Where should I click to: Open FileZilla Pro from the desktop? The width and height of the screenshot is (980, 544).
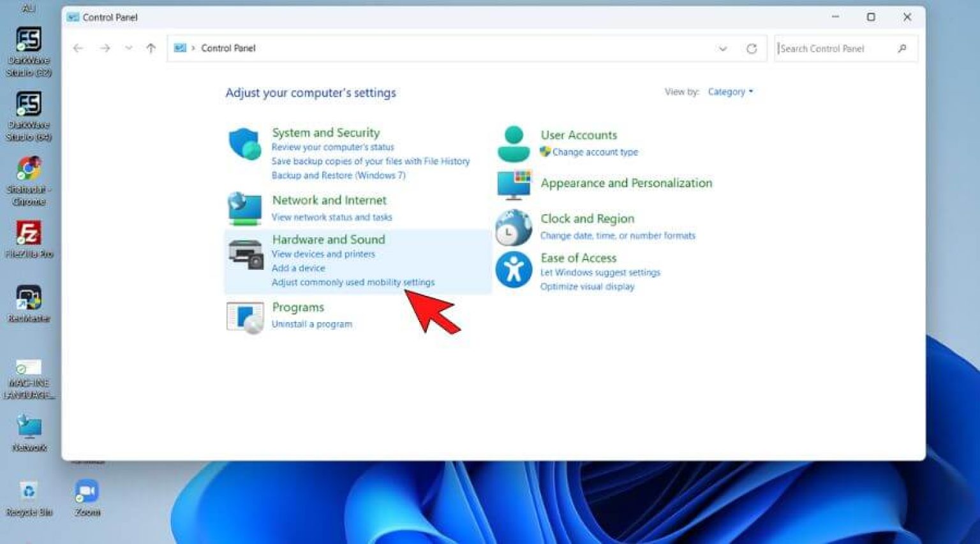tap(28, 233)
